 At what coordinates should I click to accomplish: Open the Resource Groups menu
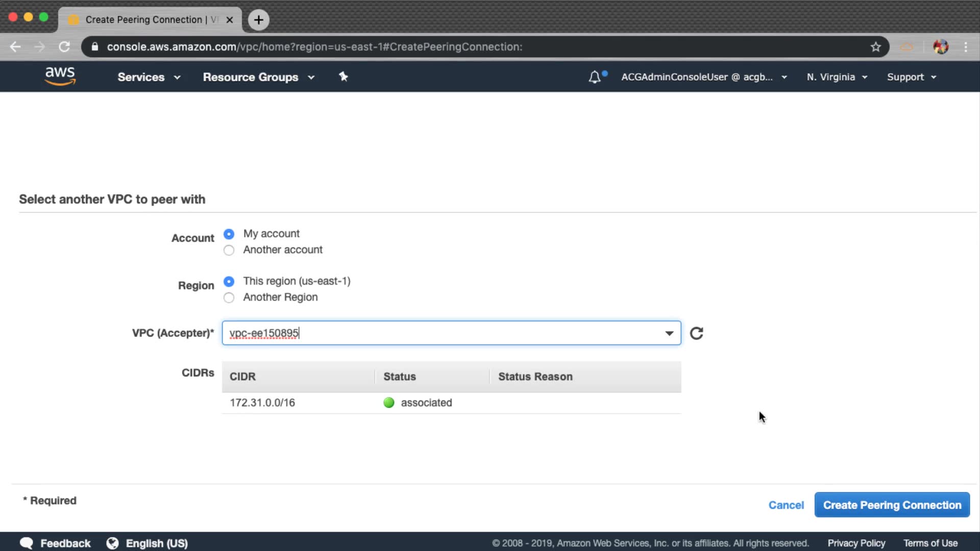coord(258,77)
